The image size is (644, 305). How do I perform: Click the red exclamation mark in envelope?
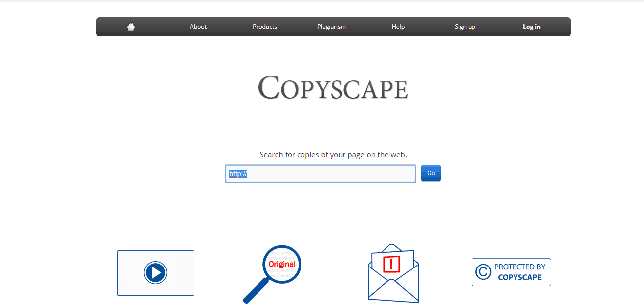[391, 263]
